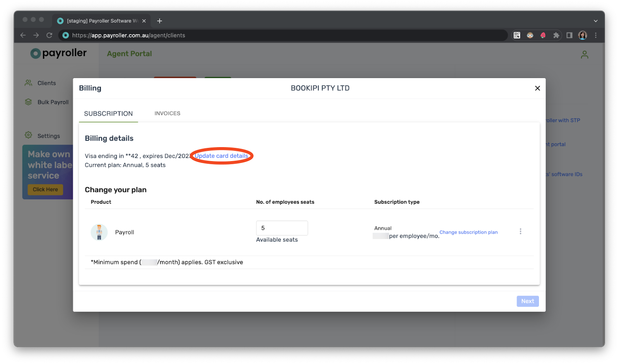Click the browser profile avatar
The width and height of the screenshot is (619, 364).
click(583, 35)
